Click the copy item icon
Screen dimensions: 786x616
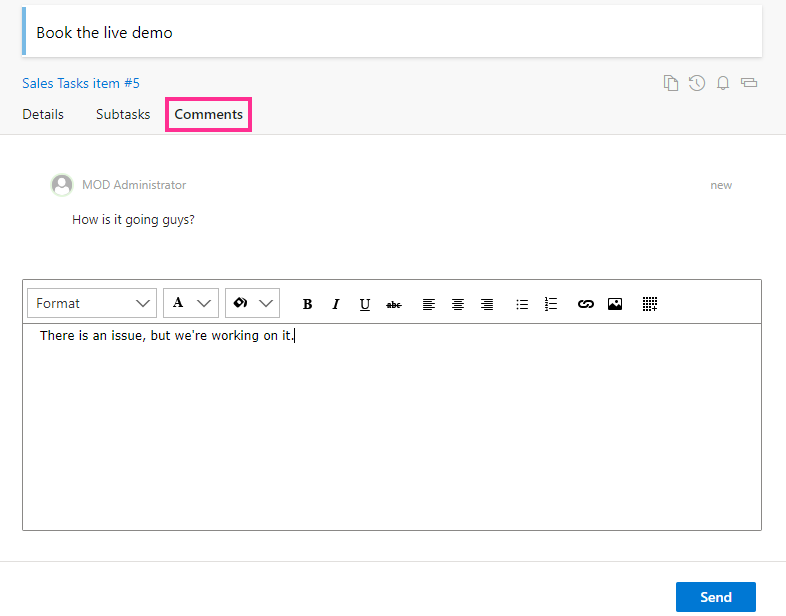(671, 83)
